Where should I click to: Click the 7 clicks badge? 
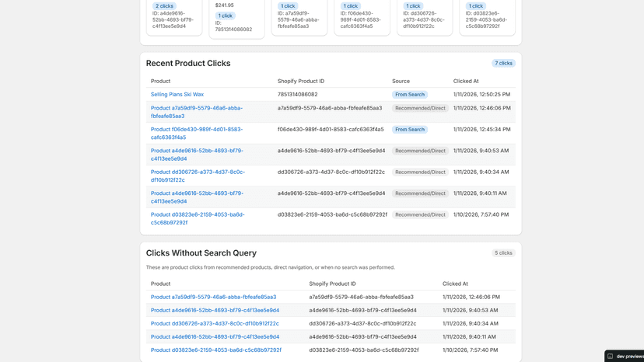[503, 63]
